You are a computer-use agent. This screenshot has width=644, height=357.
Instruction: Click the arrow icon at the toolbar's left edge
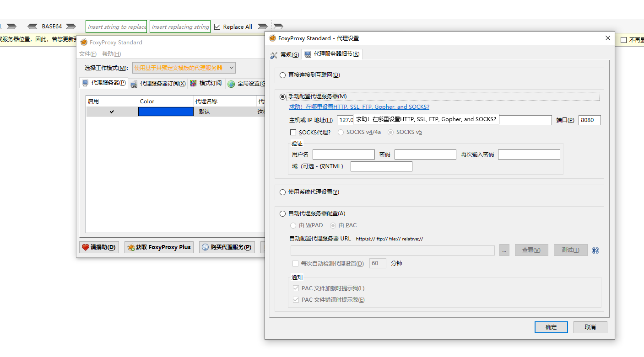coord(11,27)
